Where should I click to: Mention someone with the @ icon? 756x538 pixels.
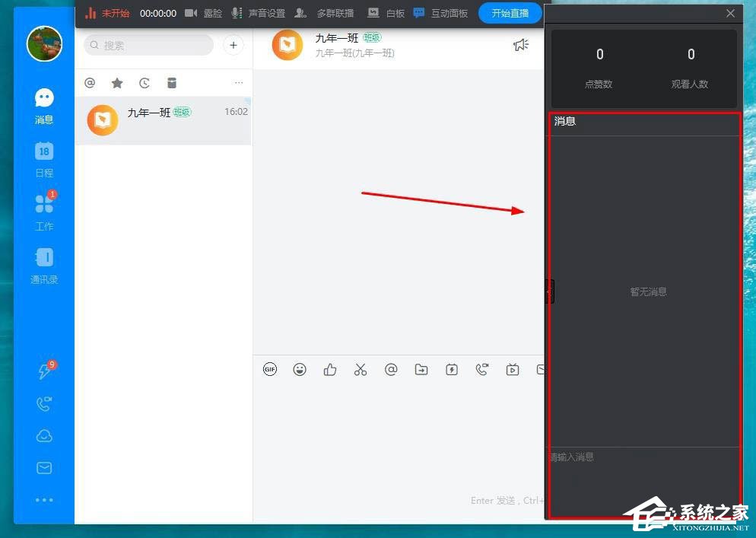coord(391,369)
